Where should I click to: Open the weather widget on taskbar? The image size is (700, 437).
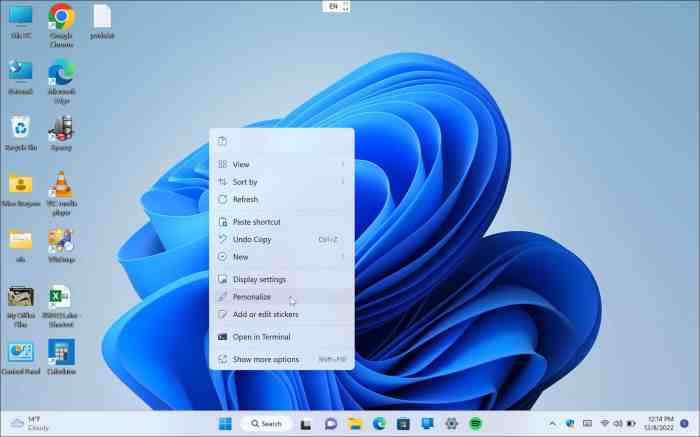click(x=30, y=423)
